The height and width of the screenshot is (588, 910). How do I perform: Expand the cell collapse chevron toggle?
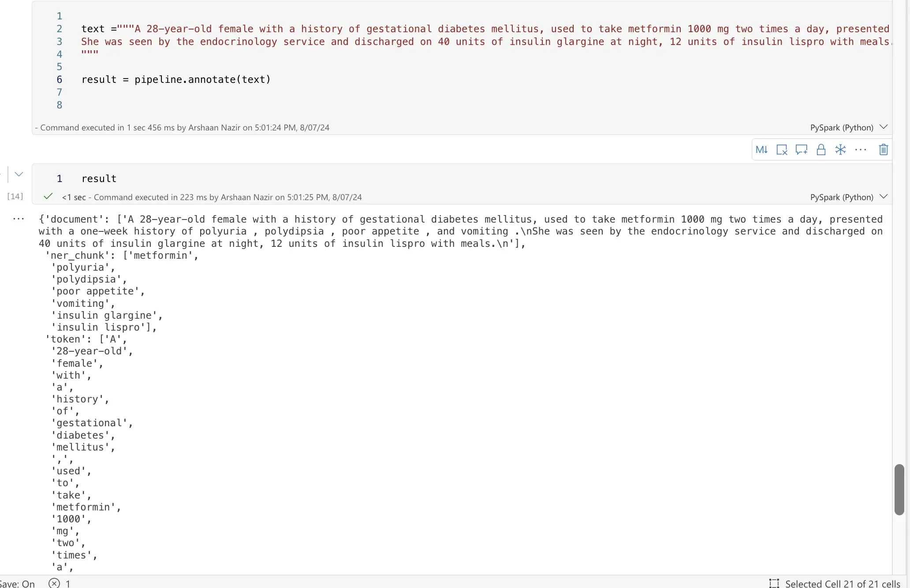pos(19,174)
